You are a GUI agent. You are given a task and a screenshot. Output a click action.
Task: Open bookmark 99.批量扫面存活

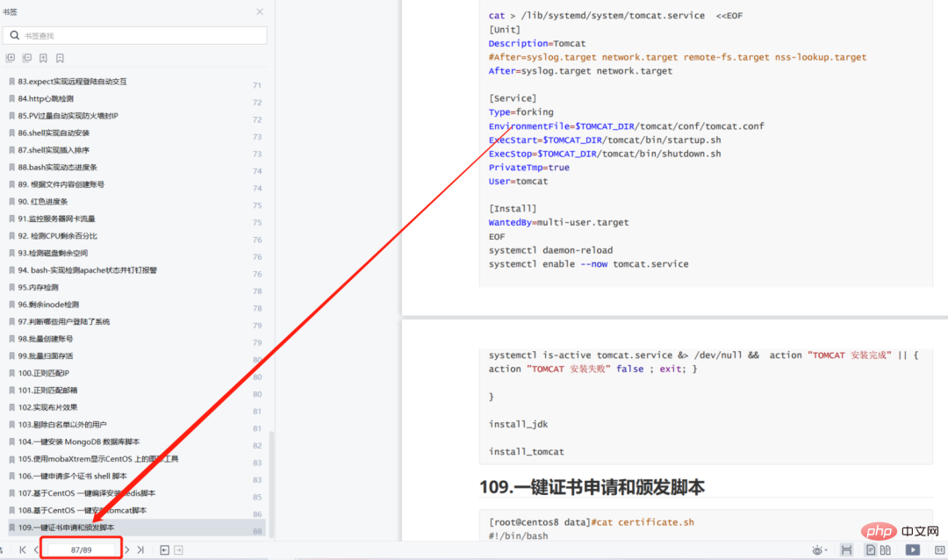(46, 356)
